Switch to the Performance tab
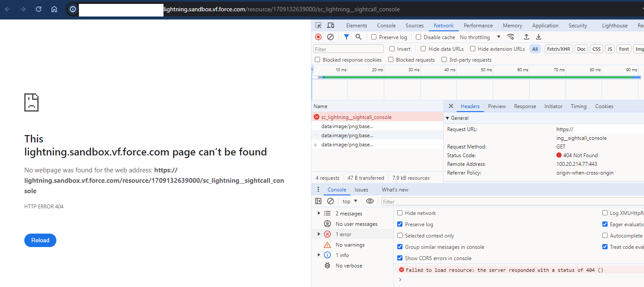Image resolution: width=644 pixels, height=287 pixels. pos(478,26)
